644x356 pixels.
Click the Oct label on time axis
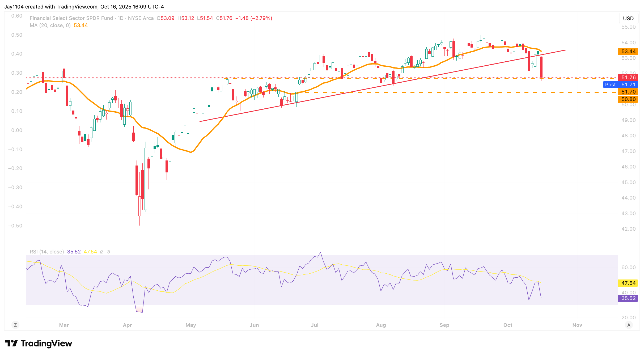click(x=508, y=325)
